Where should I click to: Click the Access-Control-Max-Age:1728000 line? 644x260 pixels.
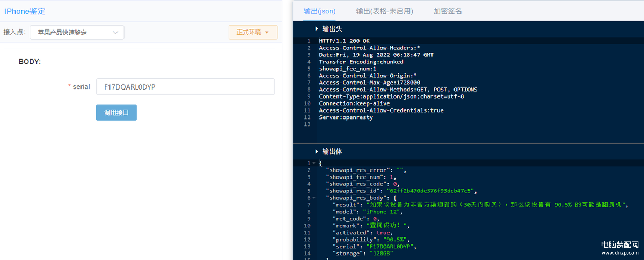coord(370,83)
